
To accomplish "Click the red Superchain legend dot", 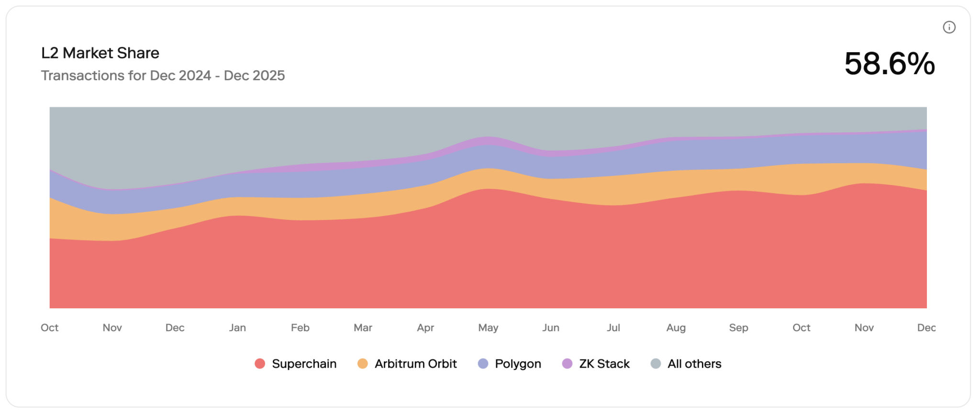I will coord(260,364).
